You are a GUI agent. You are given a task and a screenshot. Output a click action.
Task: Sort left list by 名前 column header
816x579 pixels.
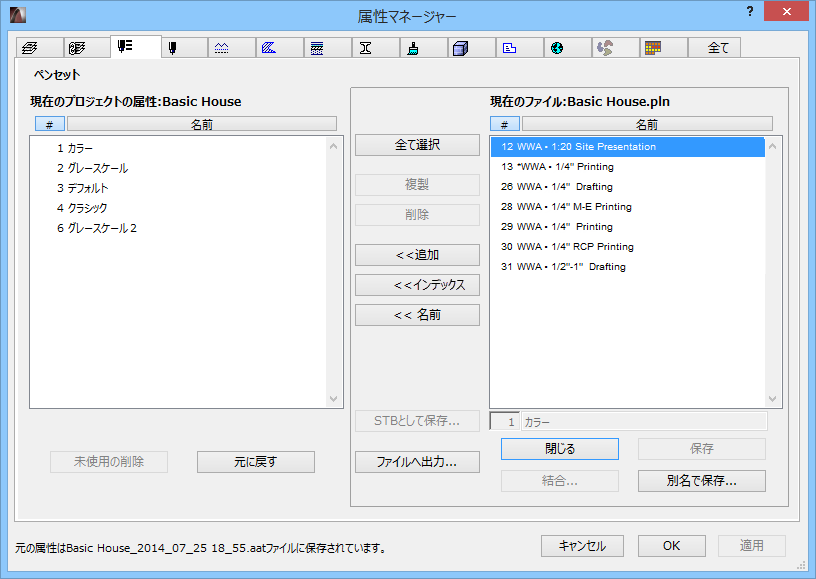(x=202, y=124)
